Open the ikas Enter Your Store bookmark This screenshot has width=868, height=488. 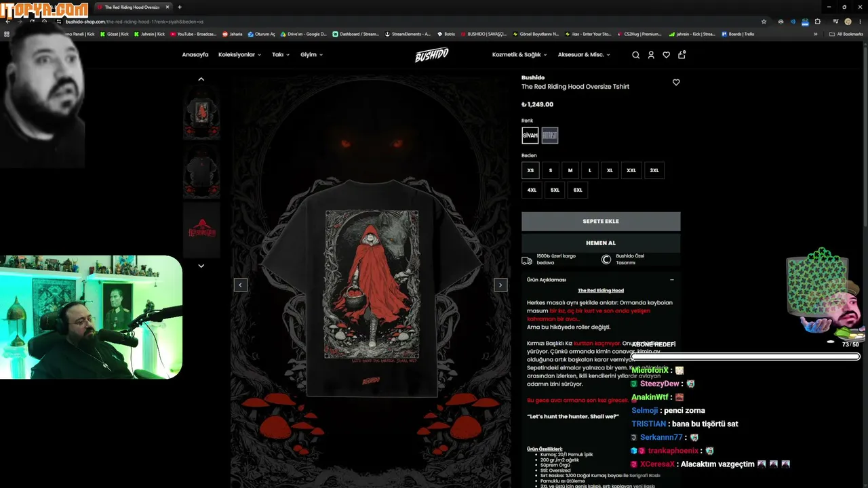[587, 34]
